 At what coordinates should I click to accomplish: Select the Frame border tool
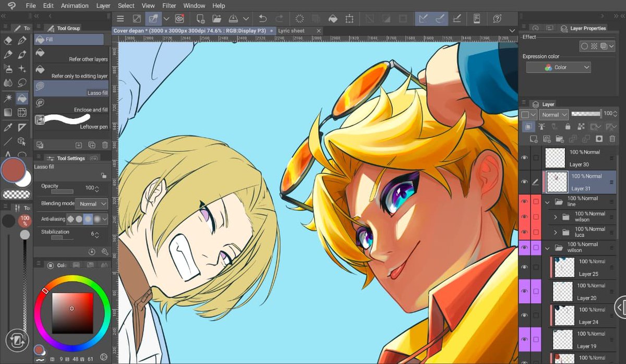pos(22,112)
